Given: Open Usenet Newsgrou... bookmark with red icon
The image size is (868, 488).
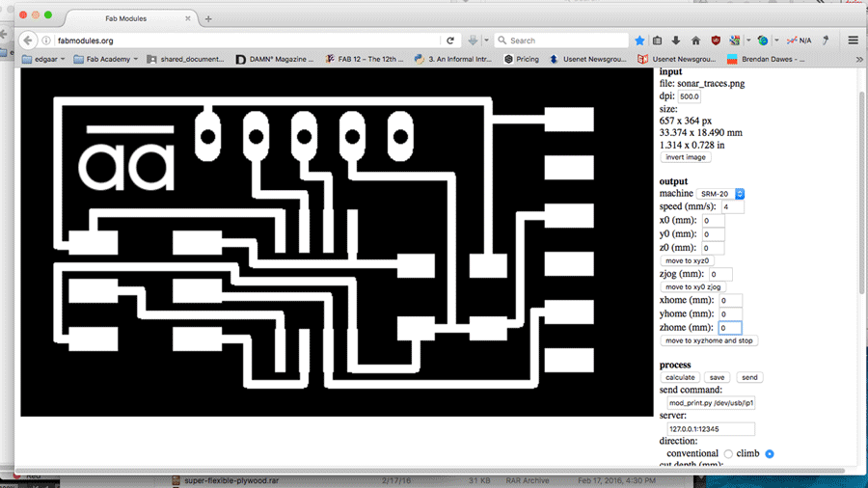Looking at the screenshot, I should (677, 59).
